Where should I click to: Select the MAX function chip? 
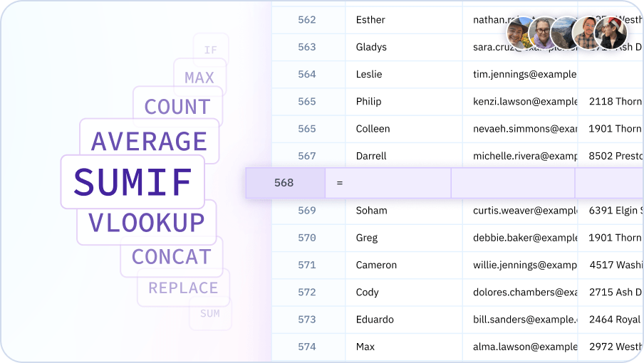tap(199, 78)
